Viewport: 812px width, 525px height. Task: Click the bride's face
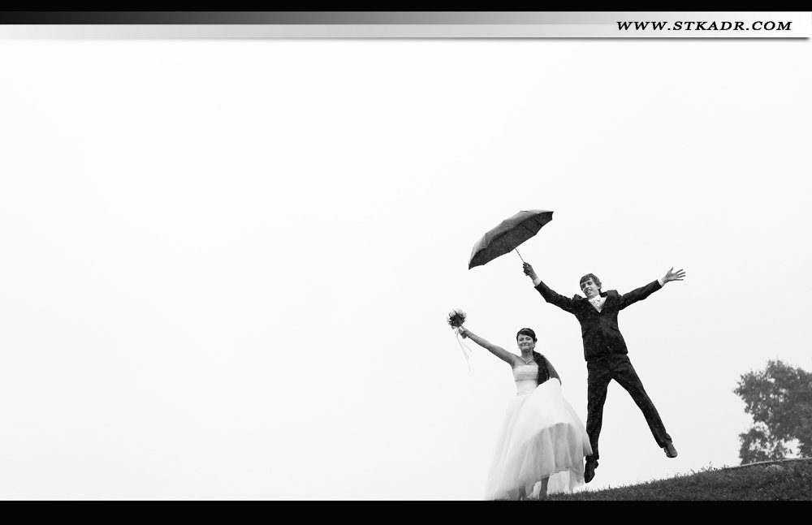[x=526, y=339]
